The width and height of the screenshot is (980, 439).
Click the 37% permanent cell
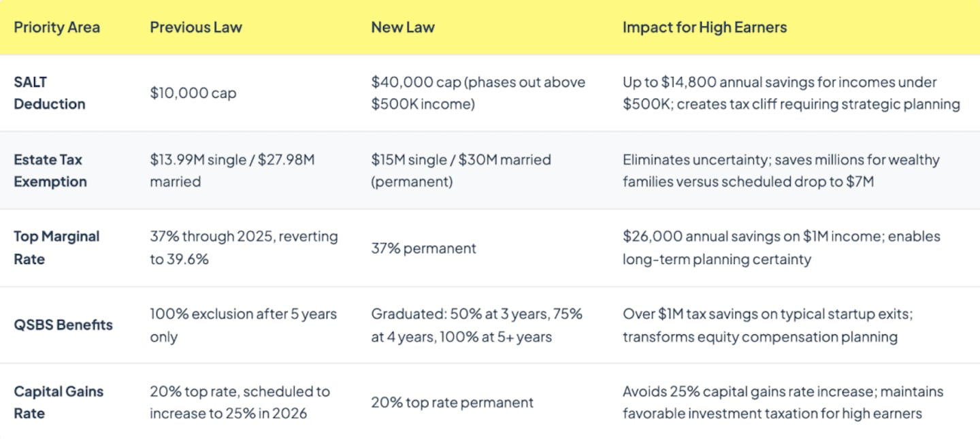tap(423, 248)
